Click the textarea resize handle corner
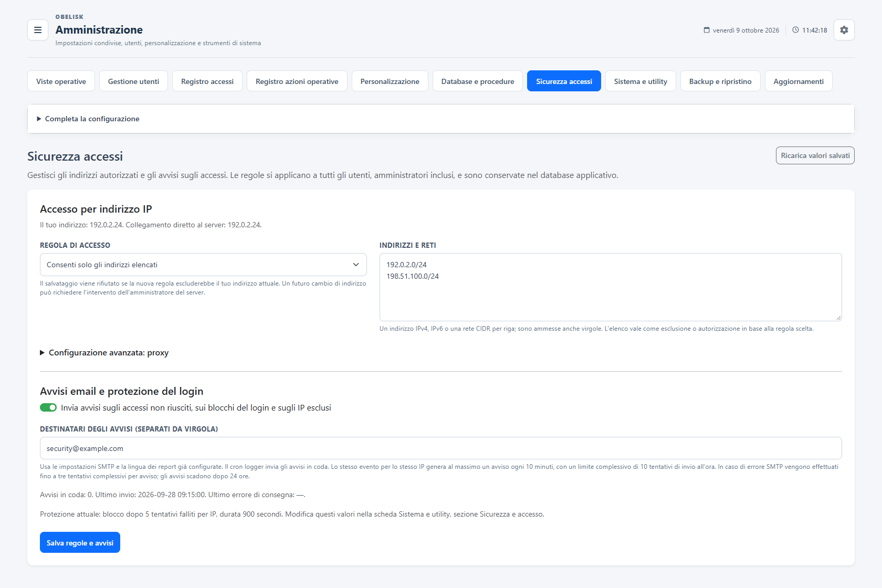The height and width of the screenshot is (588, 882). pyautogui.click(x=838, y=318)
